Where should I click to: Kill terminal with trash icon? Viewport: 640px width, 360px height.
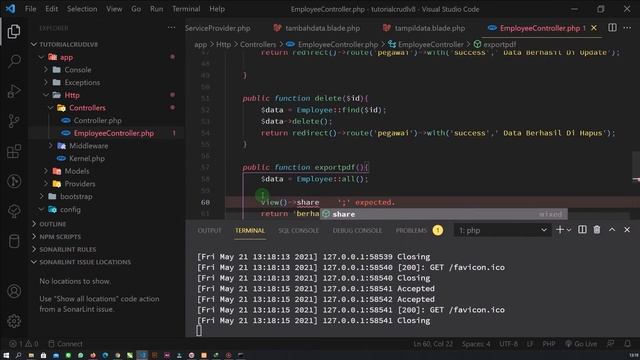point(597,230)
